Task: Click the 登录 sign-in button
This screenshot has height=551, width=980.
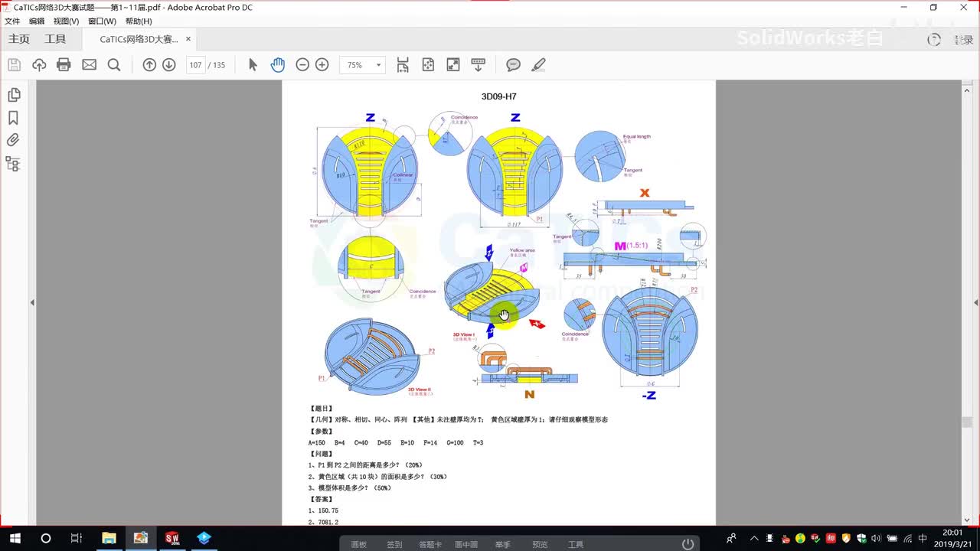Action: pyautogui.click(x=963, y=40)
